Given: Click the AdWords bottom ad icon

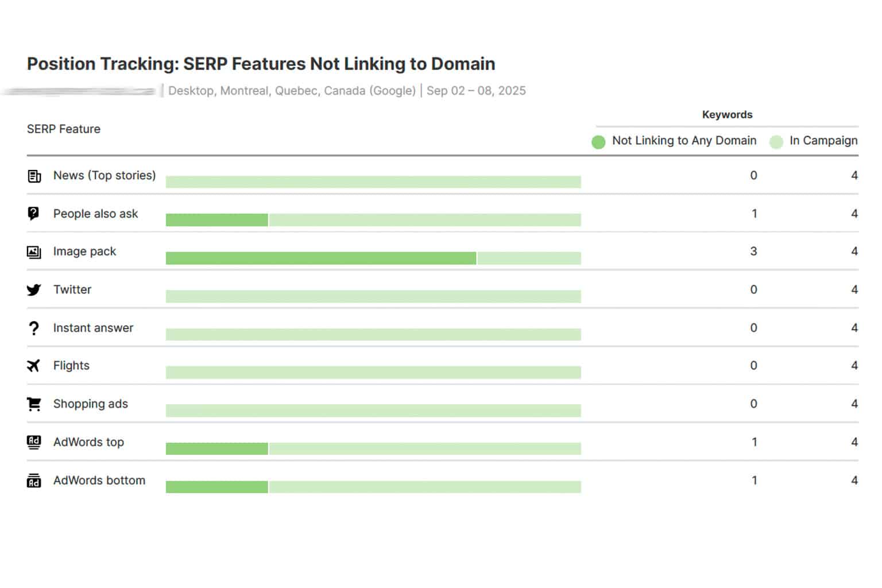Looking at the screenshot, I should click(34, 481).
